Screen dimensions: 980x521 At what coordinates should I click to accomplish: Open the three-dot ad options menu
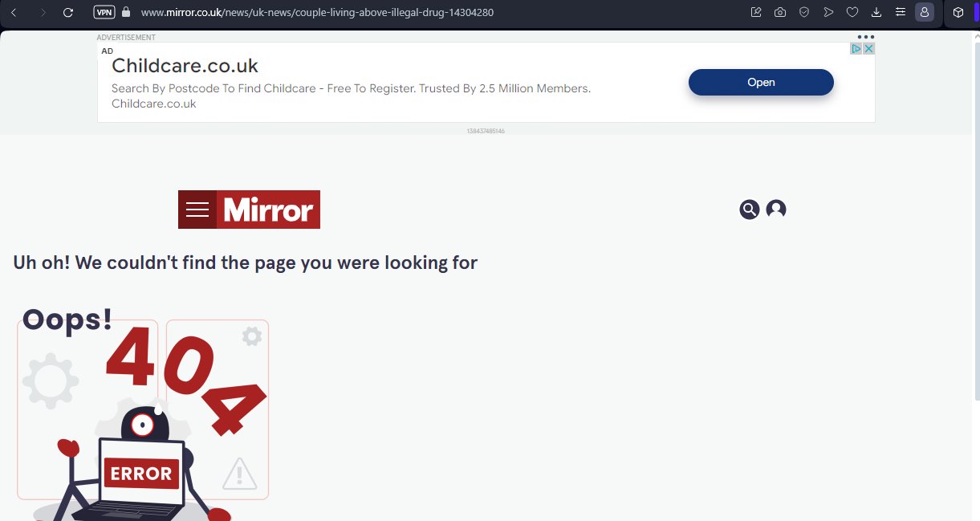(865, 37)
